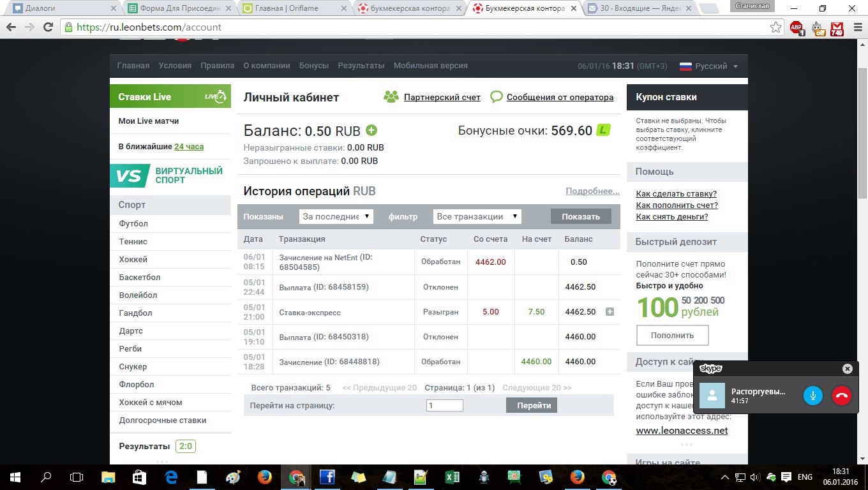Viewport: 868px width, 490px height.
Task: Close the Skype call popup
Action: [847, 369]
